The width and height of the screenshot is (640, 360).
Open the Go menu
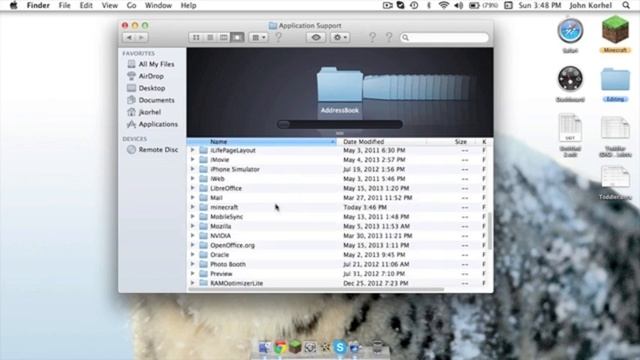click(x=131, y=5)
